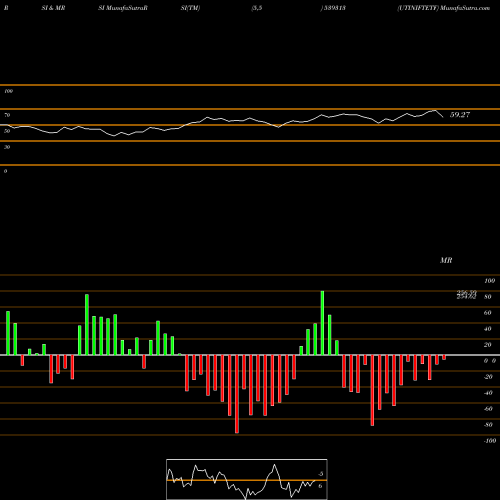Screen dimensions: 500x500
Task: Click the MR axis label -40
Action: (x=488, y=393)
